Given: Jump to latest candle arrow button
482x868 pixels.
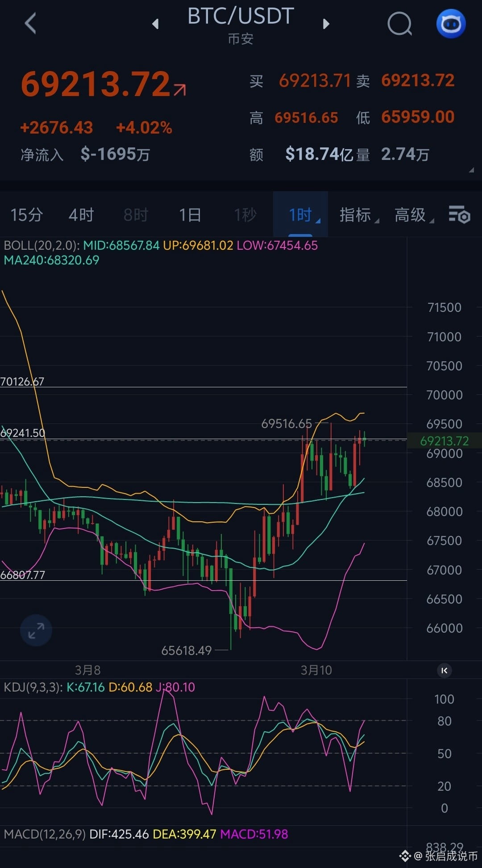Looking at the screenshot, I should [444, 670].
